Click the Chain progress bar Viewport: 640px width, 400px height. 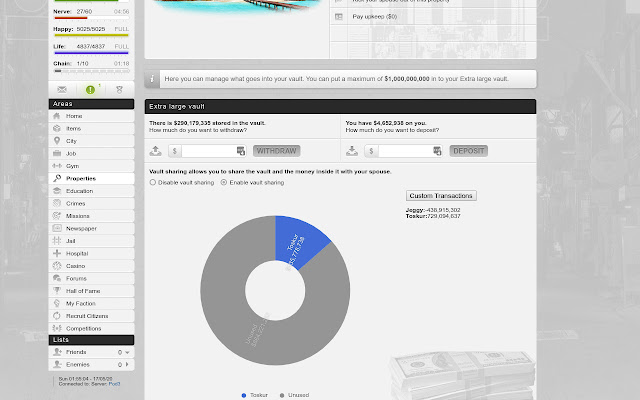tap(91, 71)
